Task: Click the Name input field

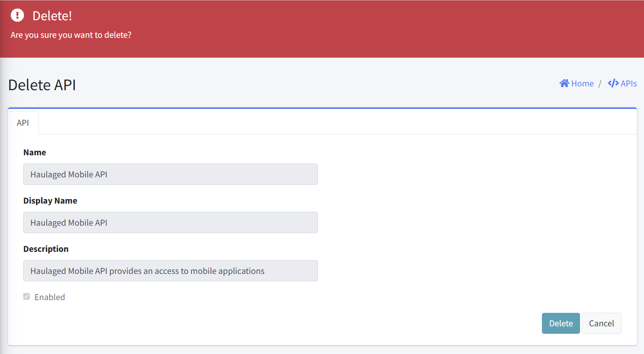Action: [171, 174]
